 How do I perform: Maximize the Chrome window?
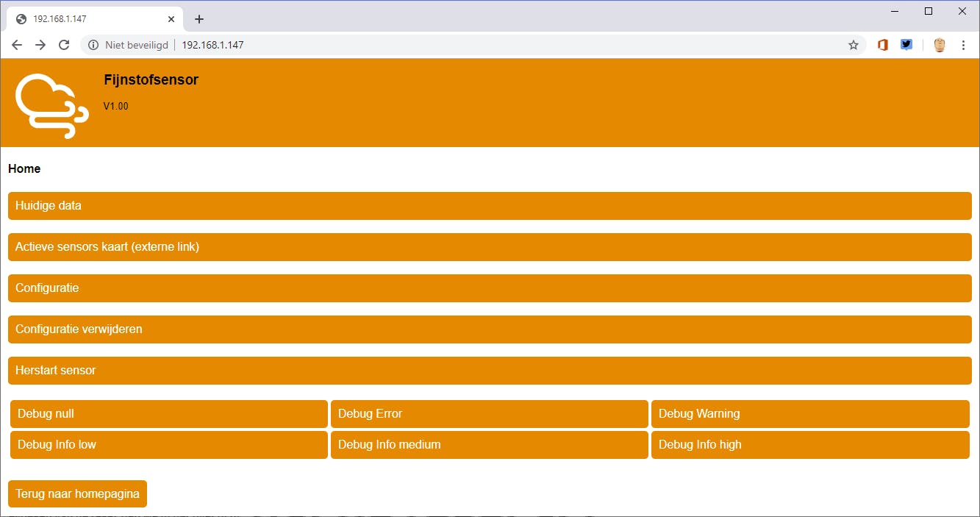929,11
